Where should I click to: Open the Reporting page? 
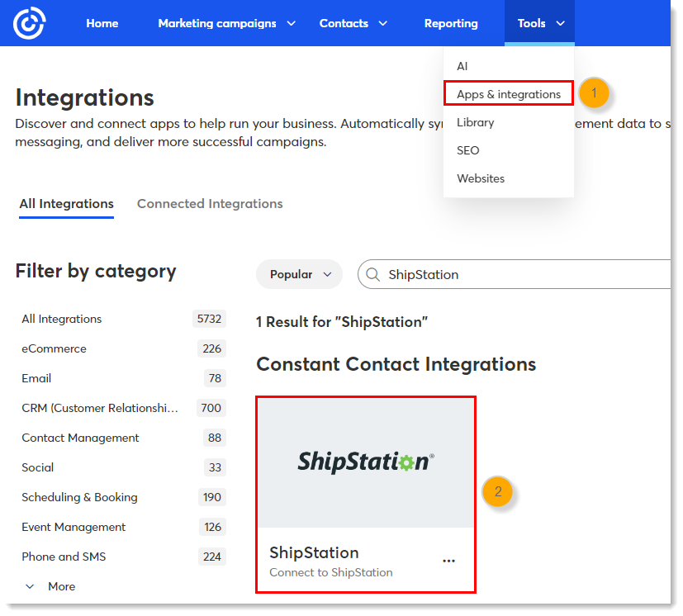point(451,23)
